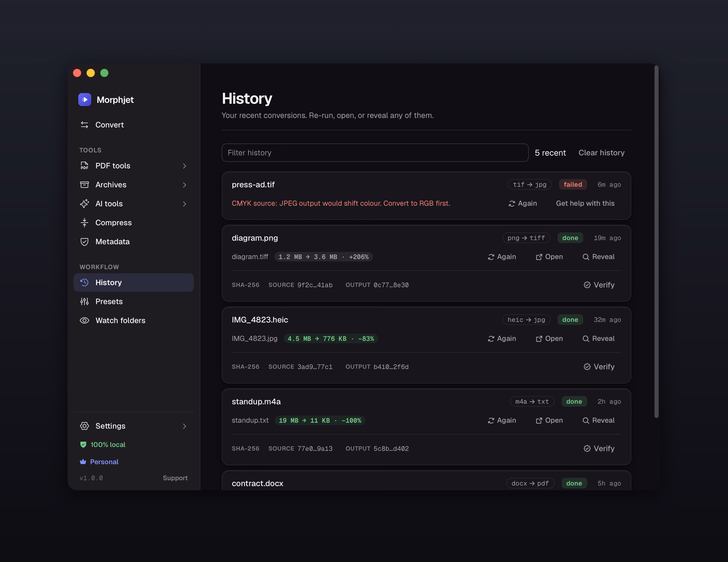
Task: Open Watch folders
Action: [133, 321]
